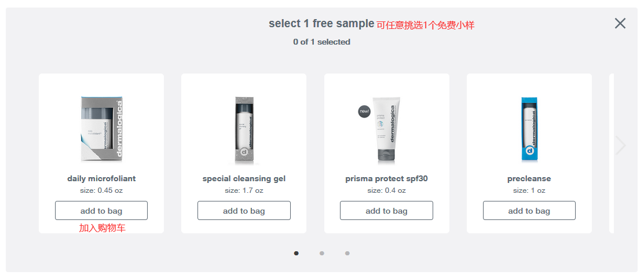Click the 'new!' badge on prisma protect
Viewport: 644px width, 275px height.
tap(364, 111)
